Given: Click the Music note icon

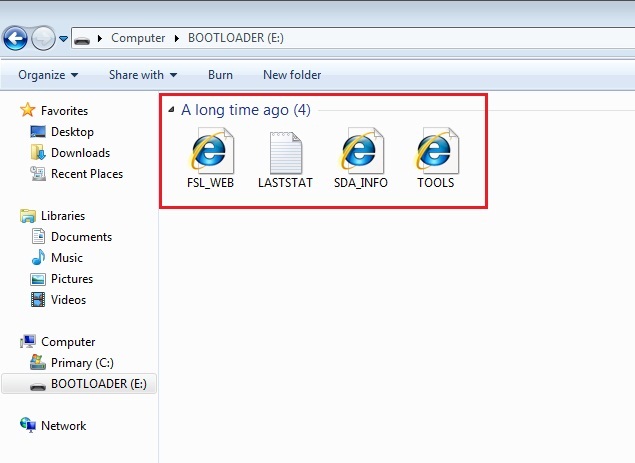Looking at the screenshot, I should (x=38, y=257).
